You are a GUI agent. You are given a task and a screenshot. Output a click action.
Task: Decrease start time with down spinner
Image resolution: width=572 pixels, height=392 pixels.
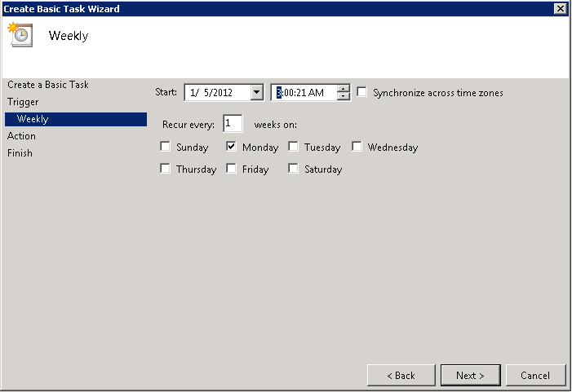point(343,96)
